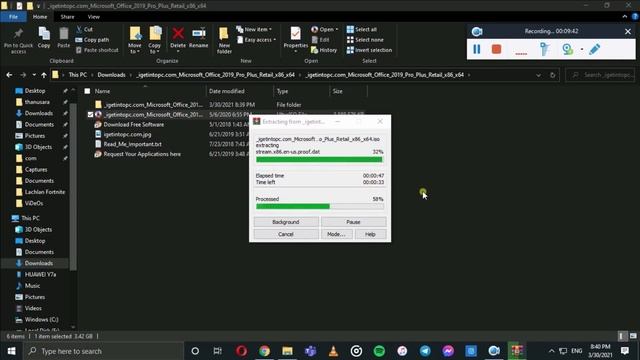Open the File menu tab
640x360 pixels.
pyautogui.click(x=13, y=17)
